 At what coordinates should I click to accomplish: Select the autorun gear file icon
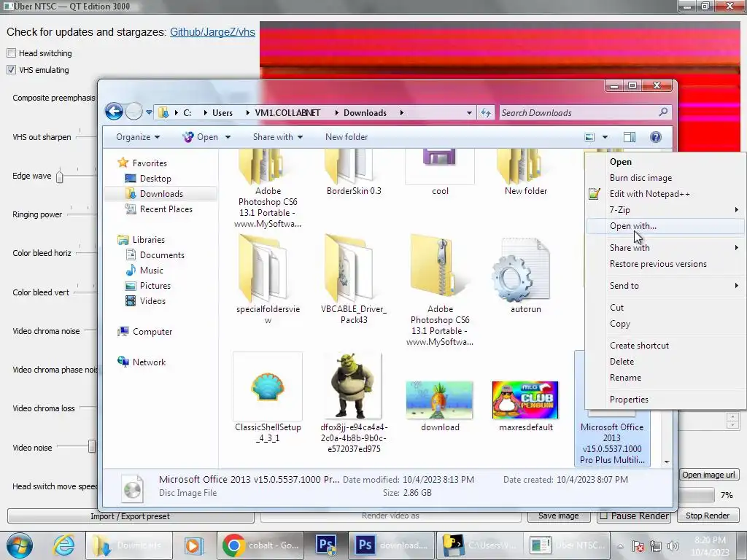click(x=521, y=270)
